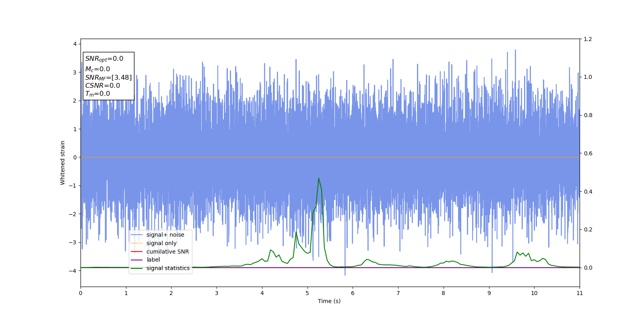Image resolution: width=644 pixels, height=322 pixels.
Task: Select the CSNR=0.0 annotation line
Action: (x=103, y=85)
